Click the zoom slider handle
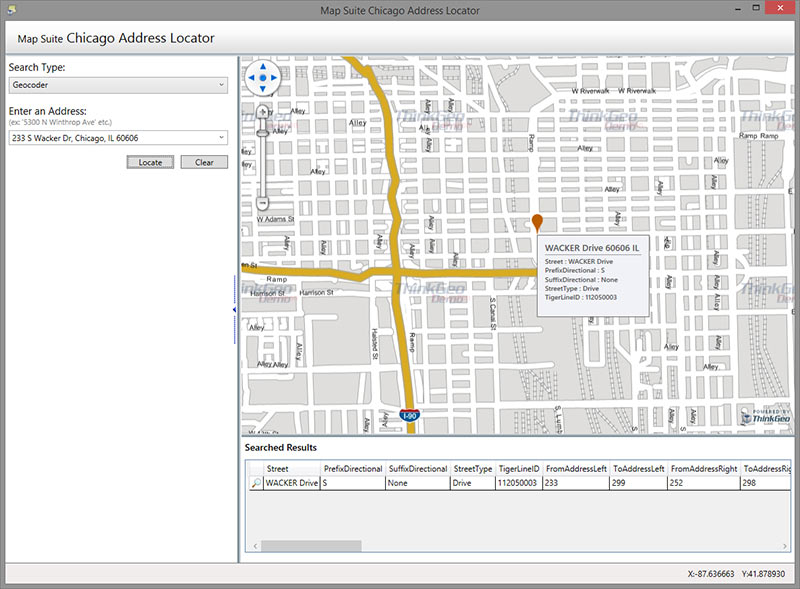Viewport: 800px width, 589px height. [262, 133]
